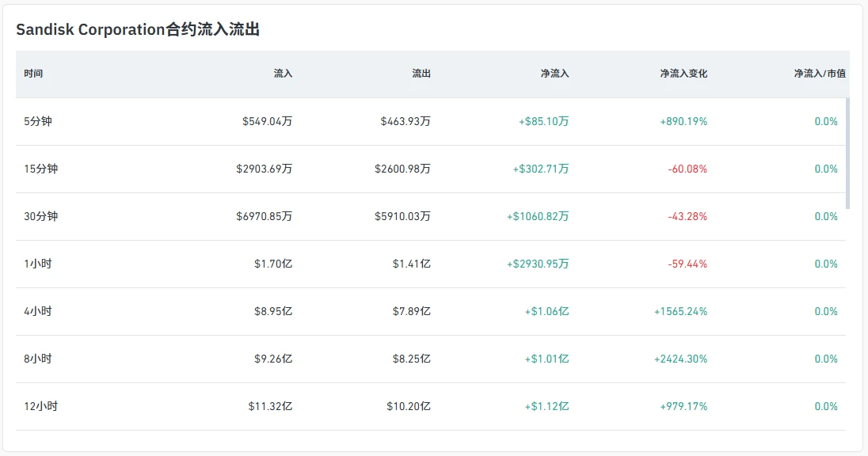868x456 pixels.
Task: Click net inflow +$2930.95万
Action: point(538,264)
